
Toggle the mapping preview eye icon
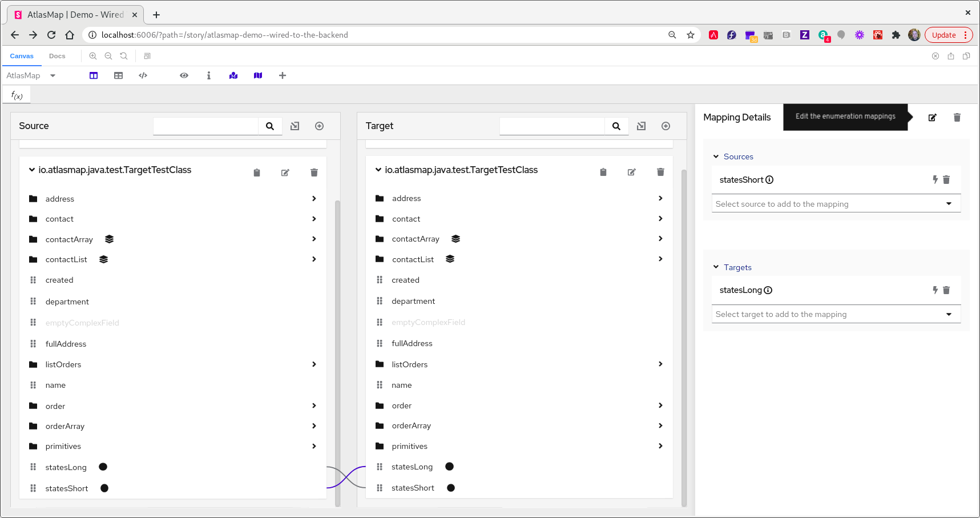(184, 75)
